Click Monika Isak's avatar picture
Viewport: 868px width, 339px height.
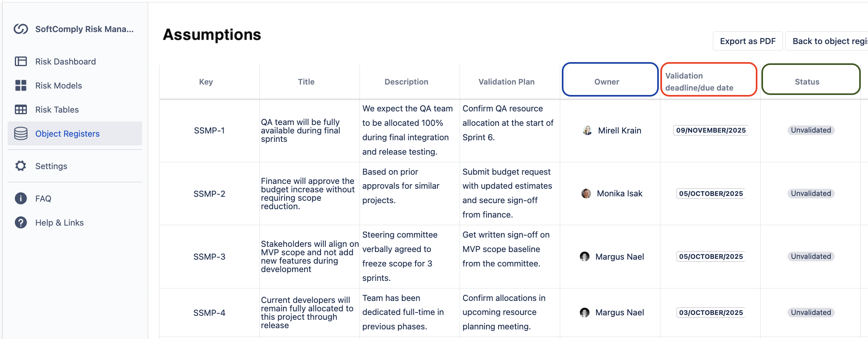click(586, 194)
